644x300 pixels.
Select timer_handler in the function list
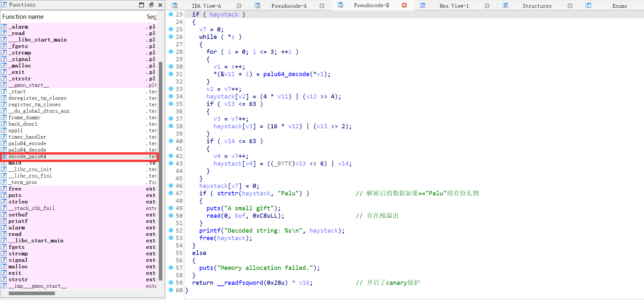27,137
